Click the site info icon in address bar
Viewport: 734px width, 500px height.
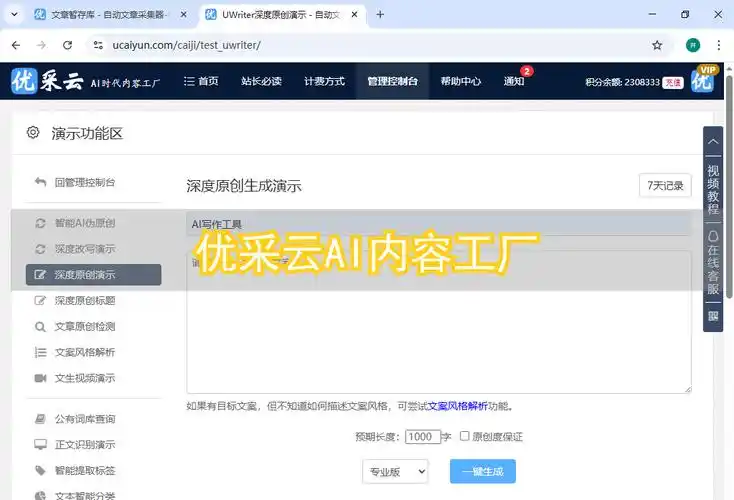pyautogui.click(x=98, y=45)
